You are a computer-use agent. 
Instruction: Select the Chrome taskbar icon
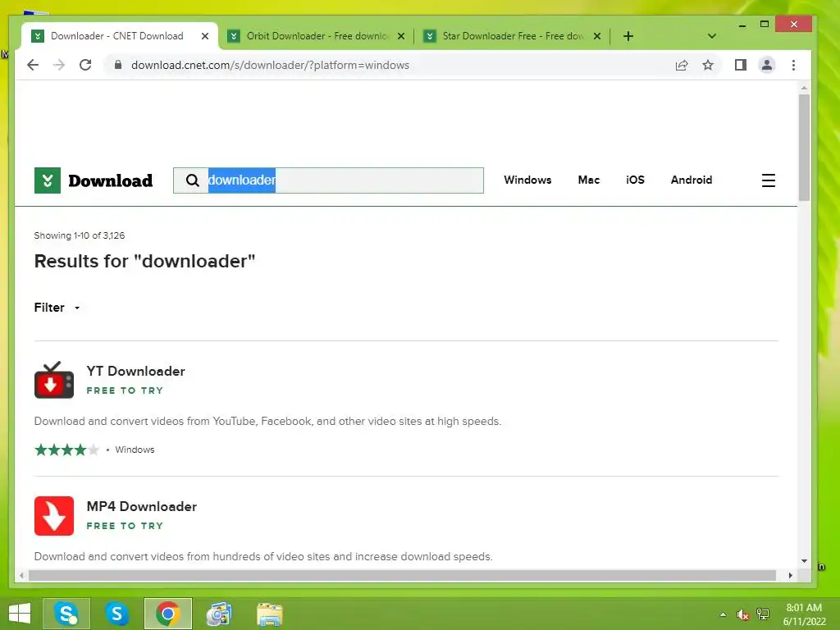pyautogui.click(x=167, y=614)
